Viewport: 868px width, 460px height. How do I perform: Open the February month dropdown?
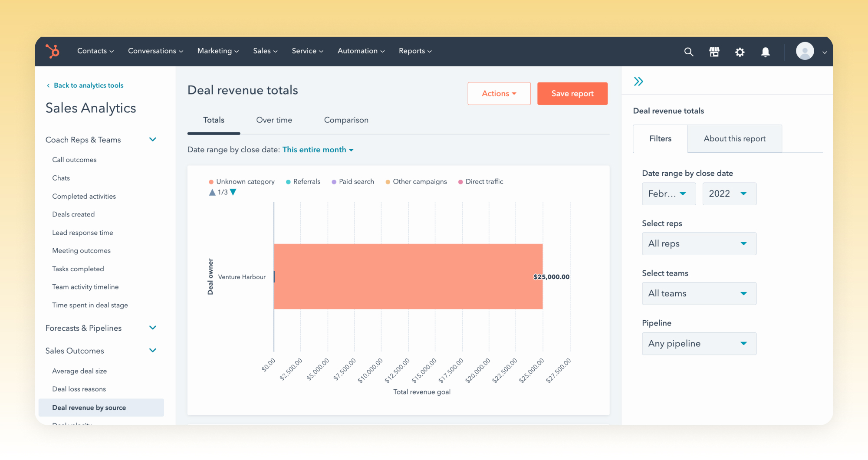tap(669, 194)
